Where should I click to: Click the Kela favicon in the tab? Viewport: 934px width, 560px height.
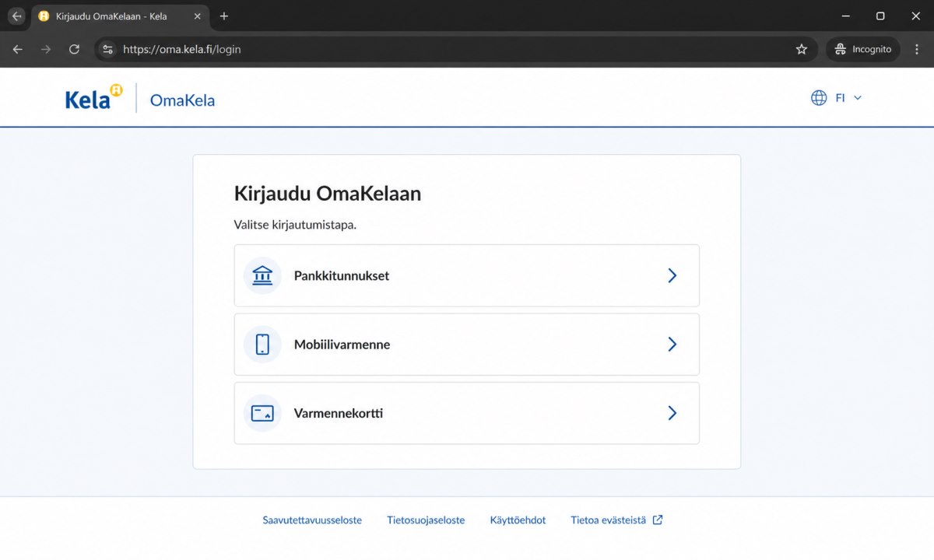[x=44, y=16]
